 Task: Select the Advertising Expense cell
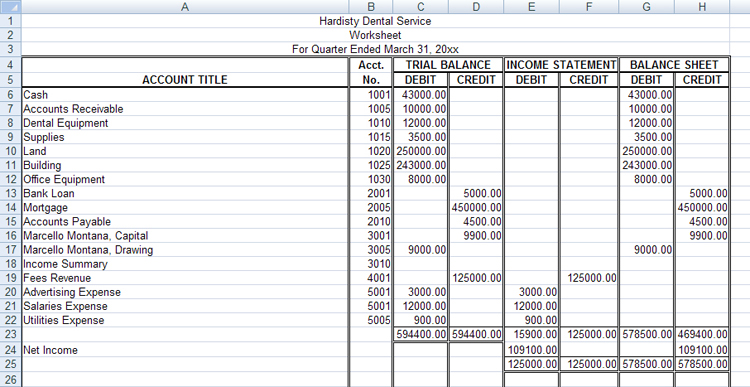pyautogui.click(x=185, y=292)
